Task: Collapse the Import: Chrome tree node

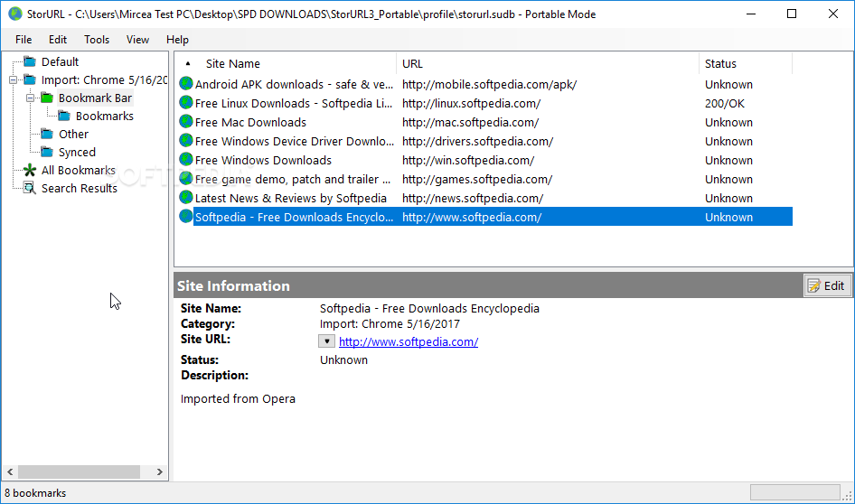Action: pos(13,80)
